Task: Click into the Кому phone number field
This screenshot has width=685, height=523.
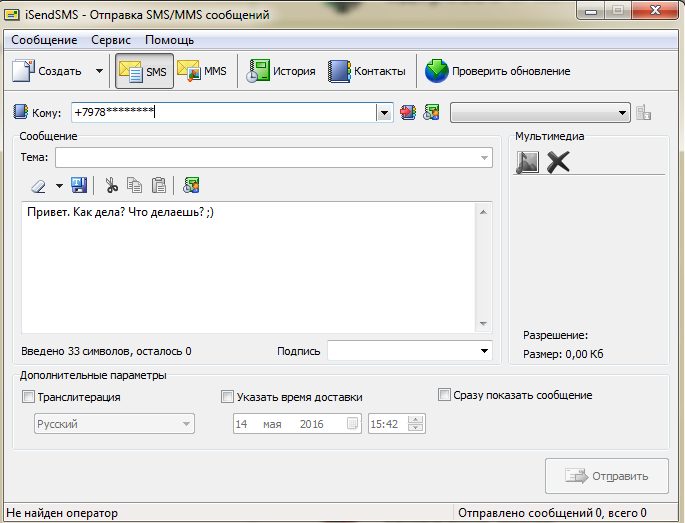Action: (224, 112)
